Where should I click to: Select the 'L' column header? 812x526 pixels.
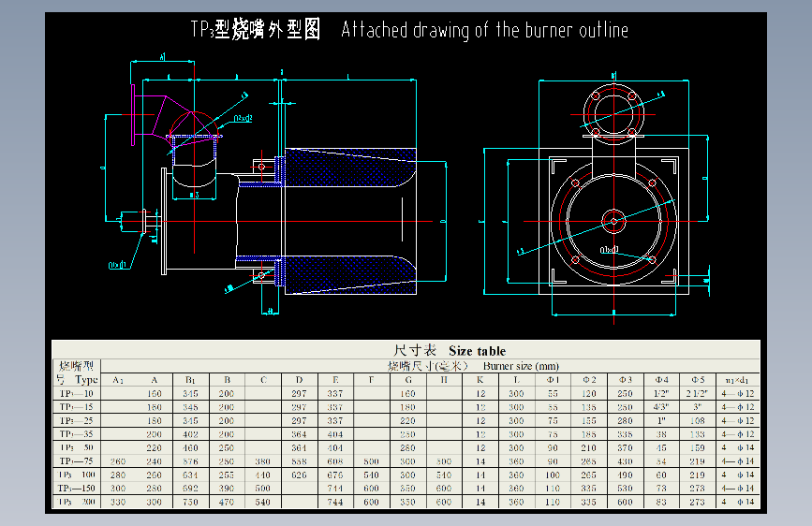pyautogui.click(x=516, y=380)
